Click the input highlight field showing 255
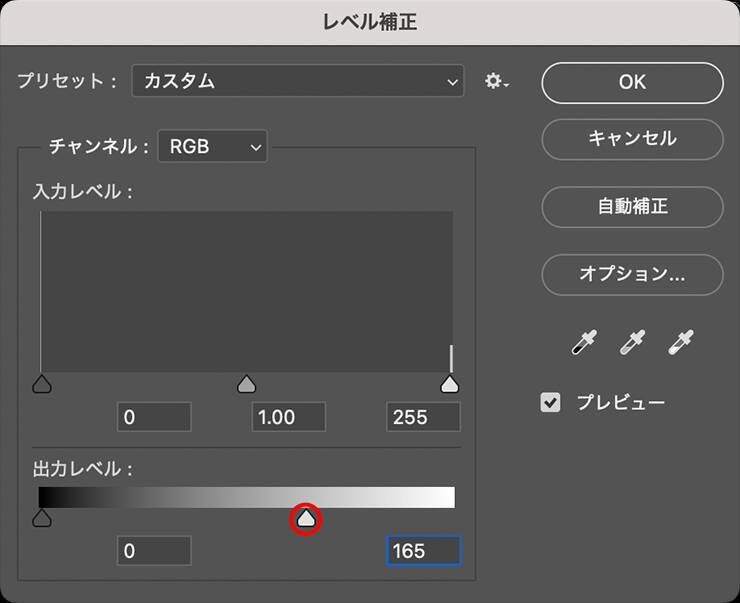This screenshot has width=740, height=603. pos(423,417)
